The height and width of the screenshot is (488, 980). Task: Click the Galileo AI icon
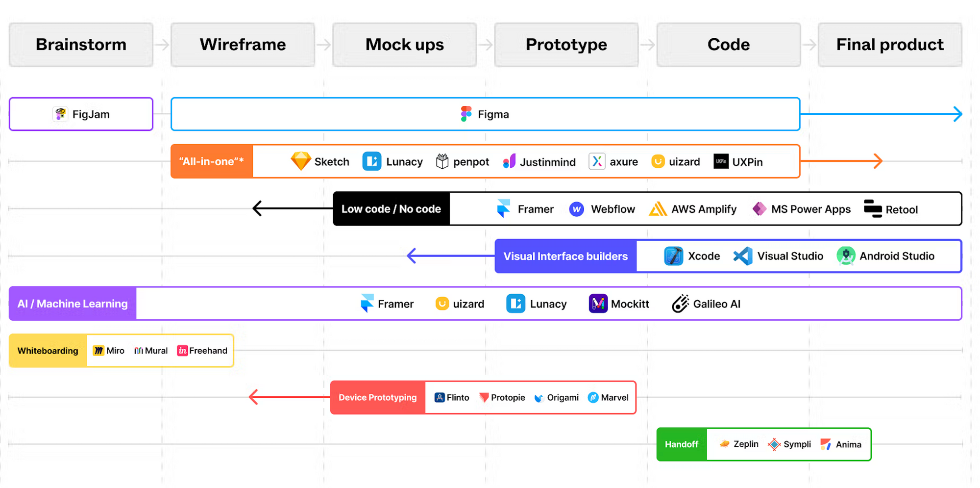click(680, 304)
